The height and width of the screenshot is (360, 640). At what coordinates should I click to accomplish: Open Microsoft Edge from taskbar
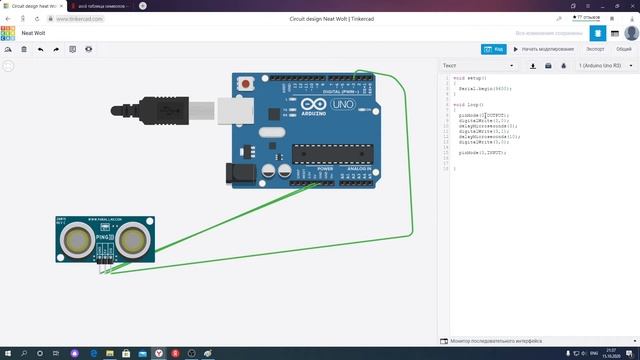tap(93, 353)
